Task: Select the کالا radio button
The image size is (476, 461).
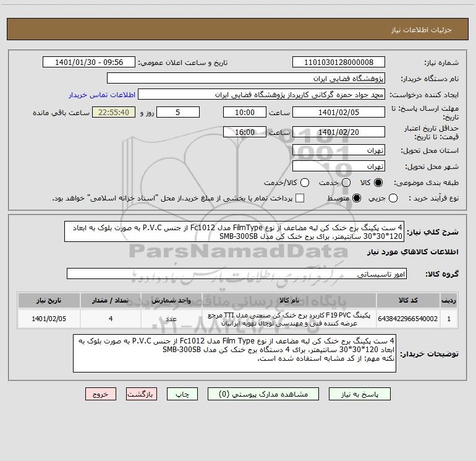Action: tap(378, 183)
